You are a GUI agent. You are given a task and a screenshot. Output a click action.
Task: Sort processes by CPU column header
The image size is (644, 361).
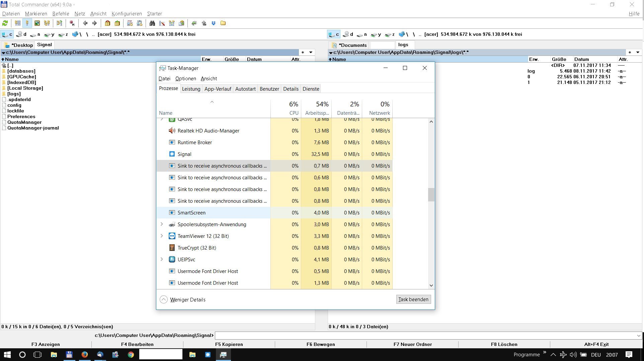point(286,108)
